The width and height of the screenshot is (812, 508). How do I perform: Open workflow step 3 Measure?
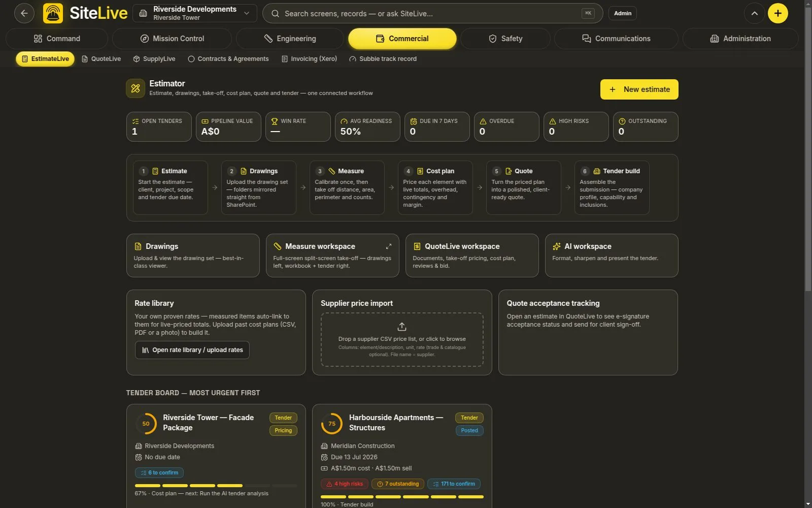347,187
